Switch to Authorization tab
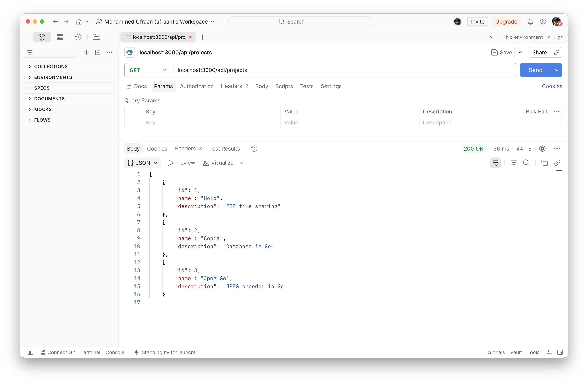 point(197,86)
